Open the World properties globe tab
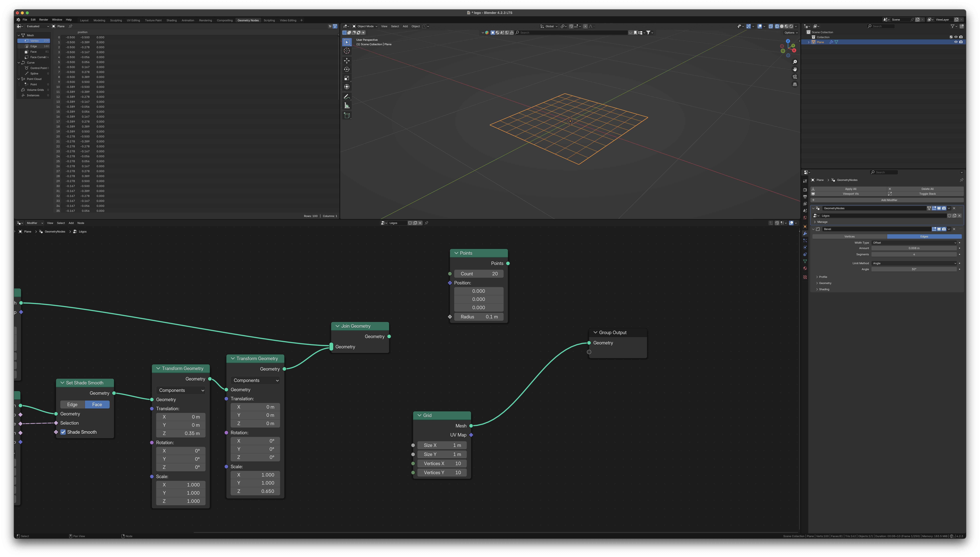Image resolution: width=980 pixels, height=557 pixels. [805, 218]
